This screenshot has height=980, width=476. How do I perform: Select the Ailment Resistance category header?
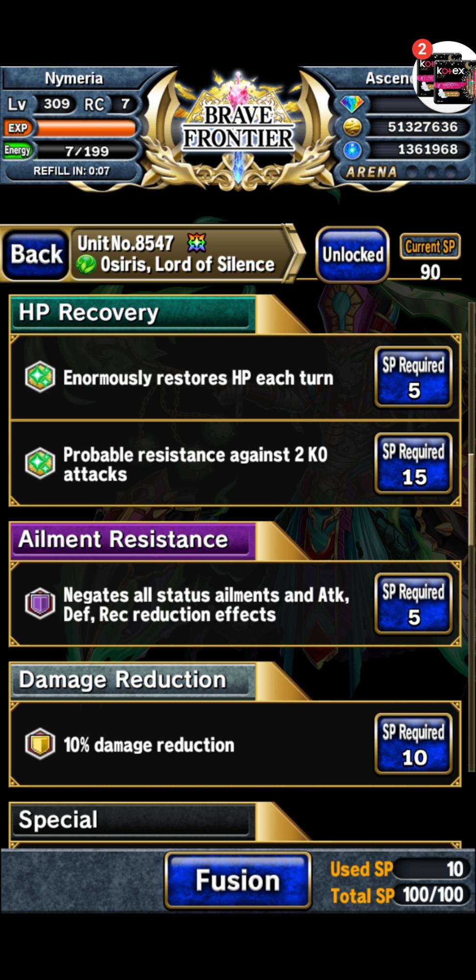click(x=132, y=540)
